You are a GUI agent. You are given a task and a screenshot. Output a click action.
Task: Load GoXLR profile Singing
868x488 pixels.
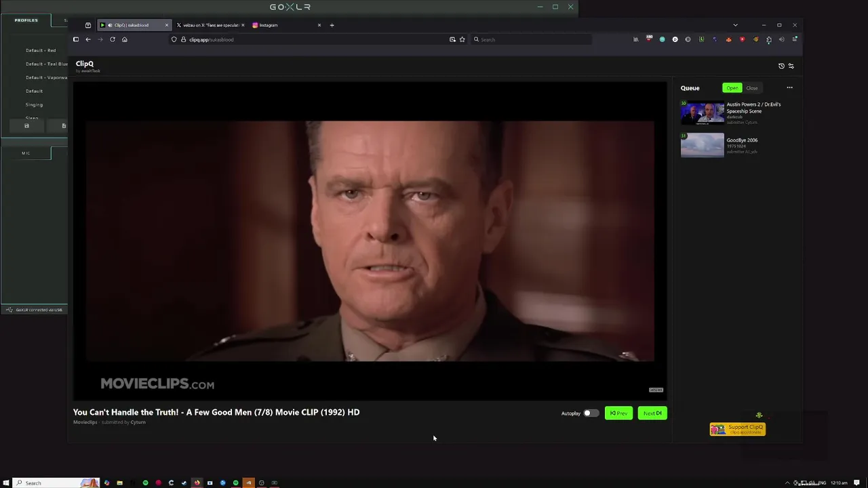point(34,104)
